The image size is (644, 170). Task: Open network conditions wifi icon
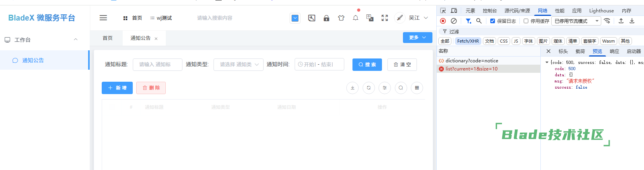coord(607,21)
